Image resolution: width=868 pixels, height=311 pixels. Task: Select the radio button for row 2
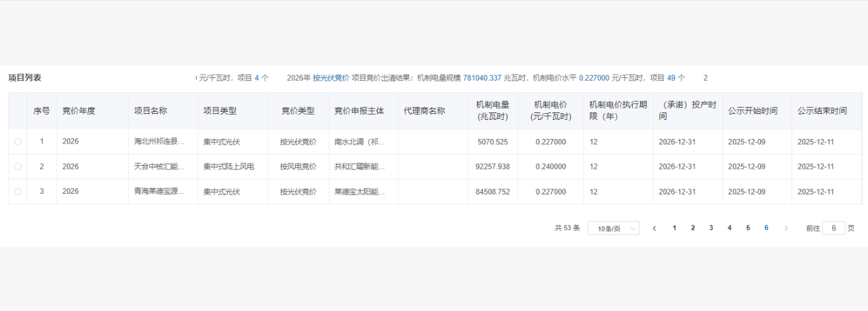pos(18,167)
